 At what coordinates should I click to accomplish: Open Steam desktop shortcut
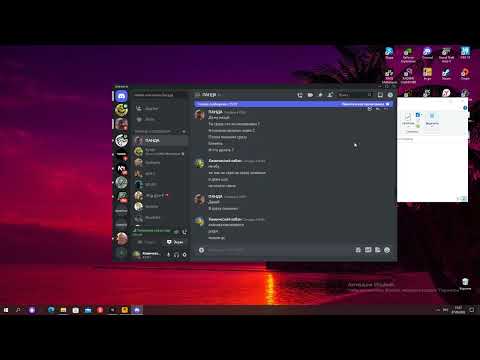click(446, 74)
